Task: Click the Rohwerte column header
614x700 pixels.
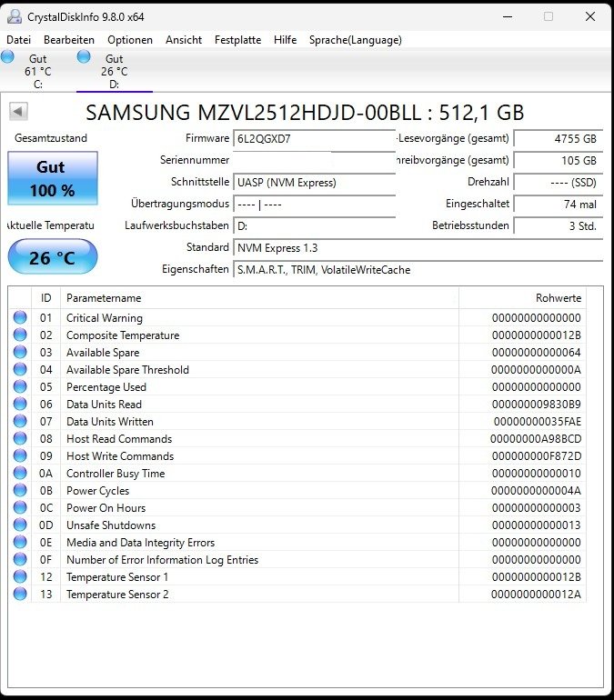Action: pos(522,298)
